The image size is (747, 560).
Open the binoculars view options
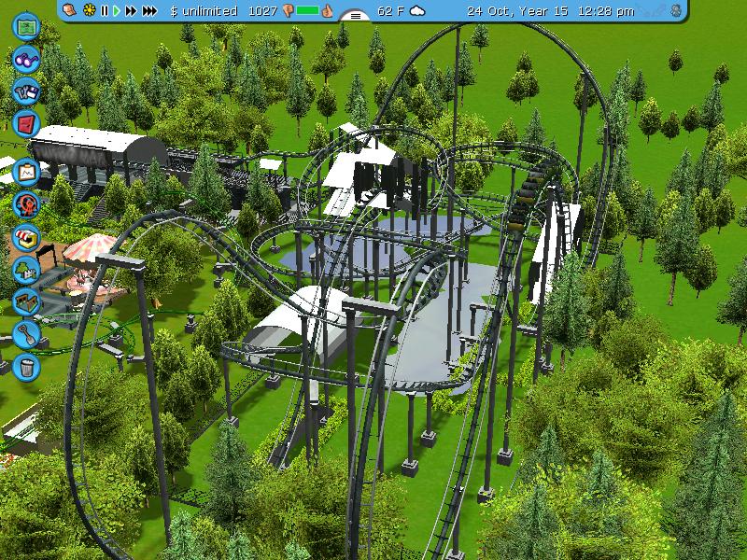click(x=26, y=60)
